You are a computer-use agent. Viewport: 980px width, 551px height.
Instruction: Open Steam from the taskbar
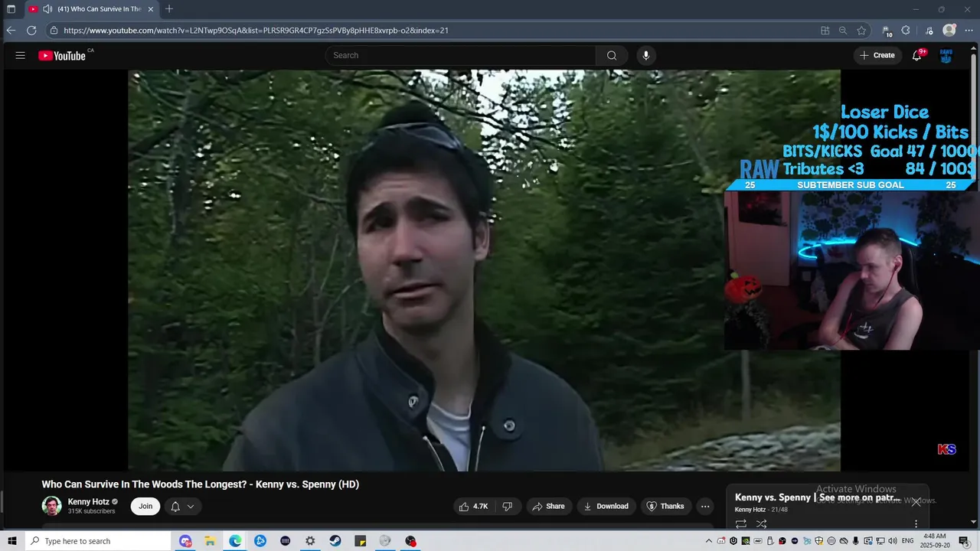tap(335, 541)
